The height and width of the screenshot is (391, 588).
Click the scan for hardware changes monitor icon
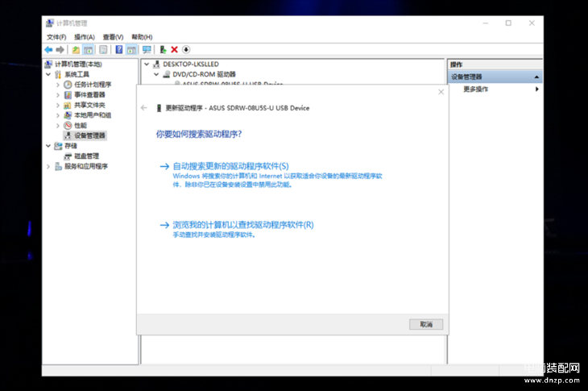pos(147,49)
